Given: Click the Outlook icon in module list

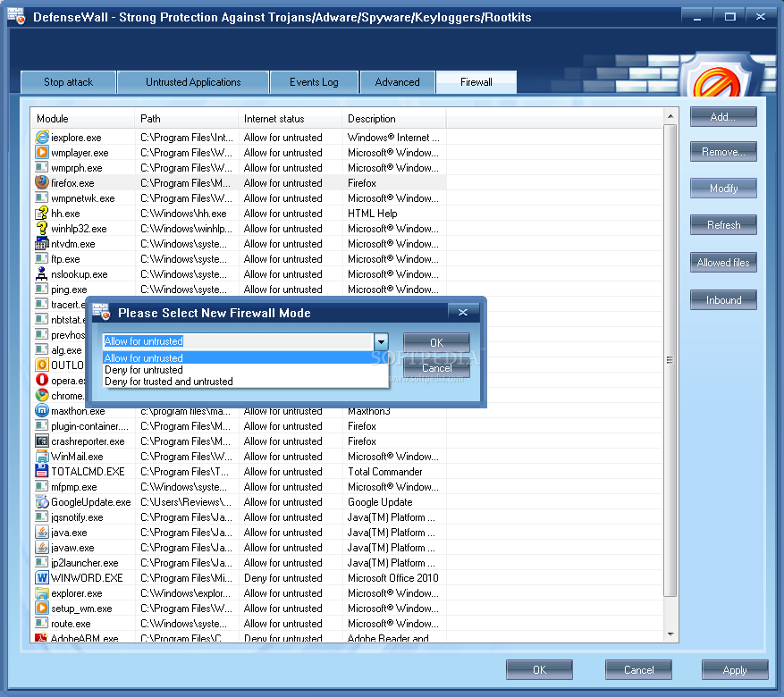Looking at the screenshot, I should (x=42, y=365).
